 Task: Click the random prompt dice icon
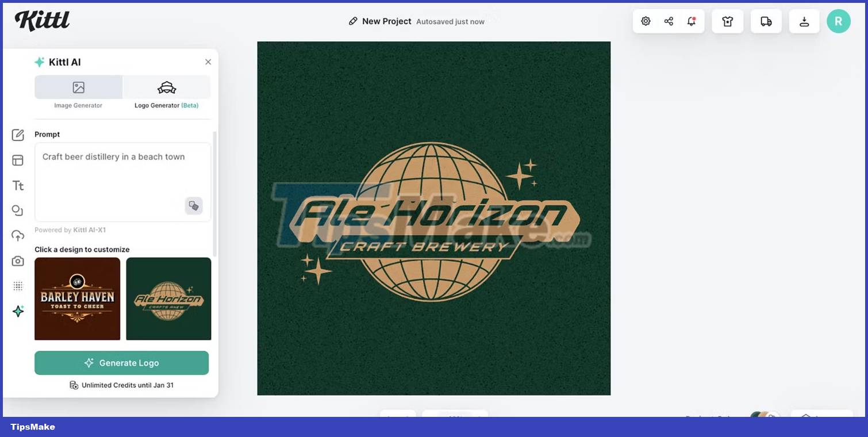[x=194, y=206]
